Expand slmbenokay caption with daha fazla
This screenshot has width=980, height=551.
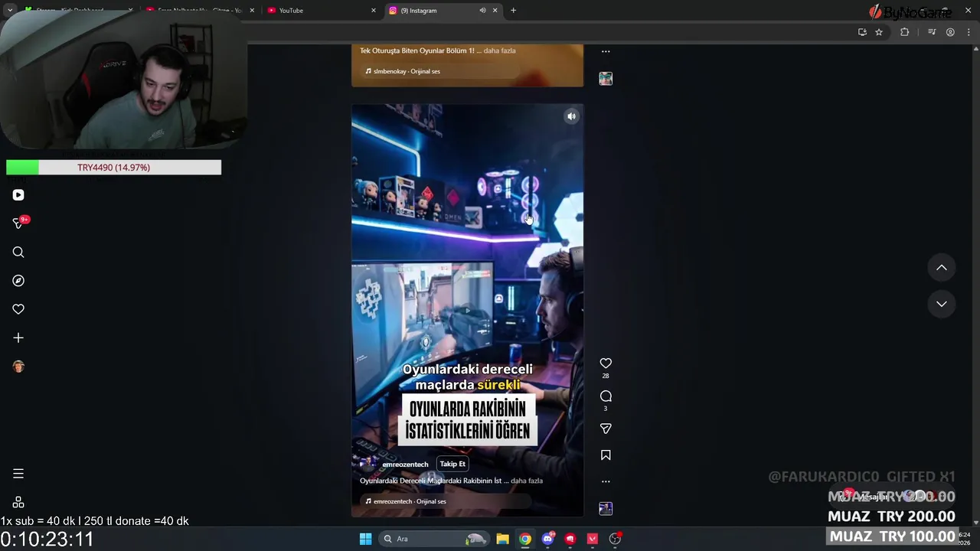(x=499, y=51)
